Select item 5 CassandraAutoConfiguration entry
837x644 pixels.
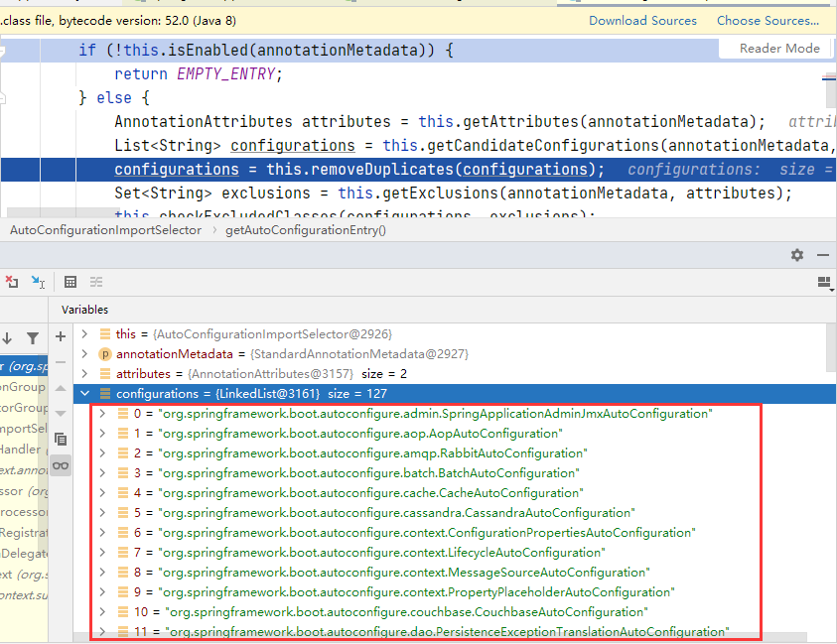click(x=395, y=513)
